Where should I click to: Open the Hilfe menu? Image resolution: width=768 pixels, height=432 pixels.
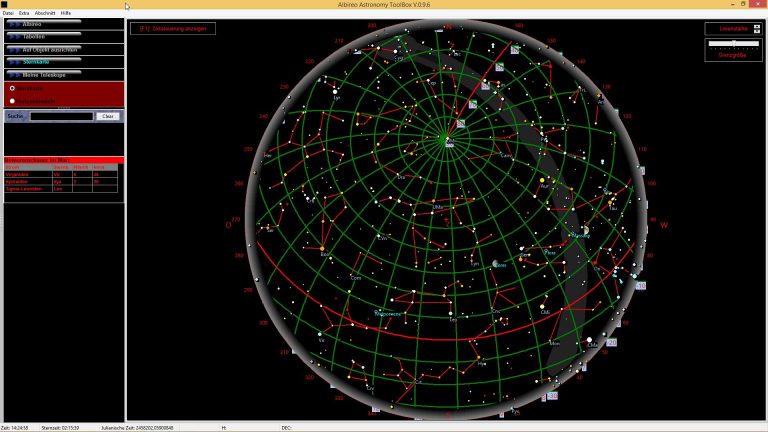pyautogui.click(x=66, y=13)
